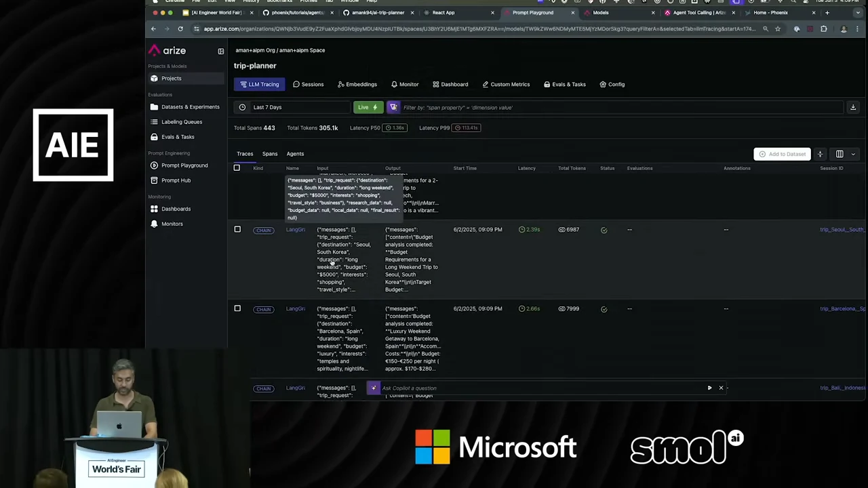Open the Config tab
Viewport: 868px width, 488px height.
612,85
